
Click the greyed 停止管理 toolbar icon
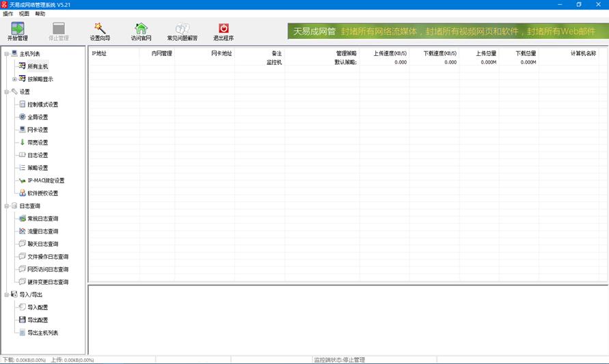click(x=59, y=28)
